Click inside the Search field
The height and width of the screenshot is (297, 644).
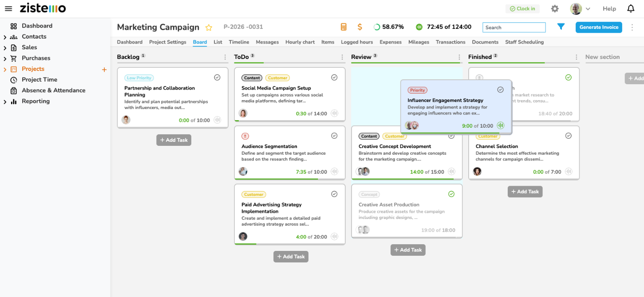[514, 27]
